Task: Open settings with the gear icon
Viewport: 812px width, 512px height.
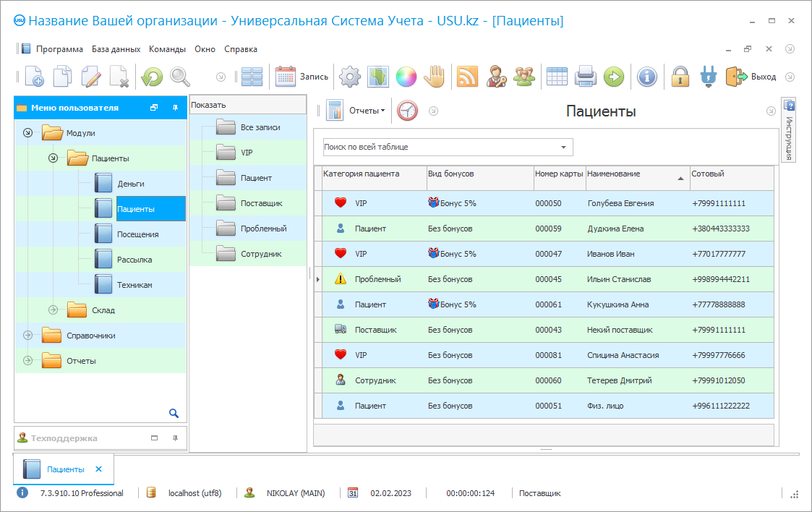Action: [350, 77]
